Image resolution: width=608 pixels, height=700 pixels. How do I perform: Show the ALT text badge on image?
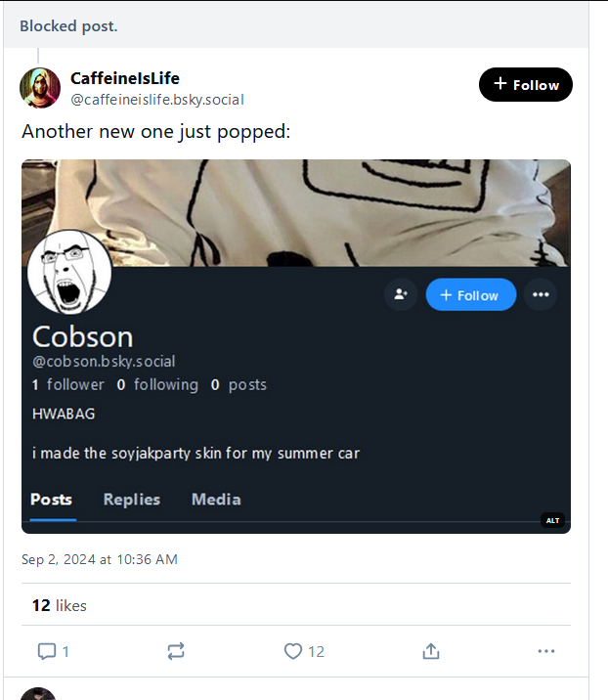point(552,520)
